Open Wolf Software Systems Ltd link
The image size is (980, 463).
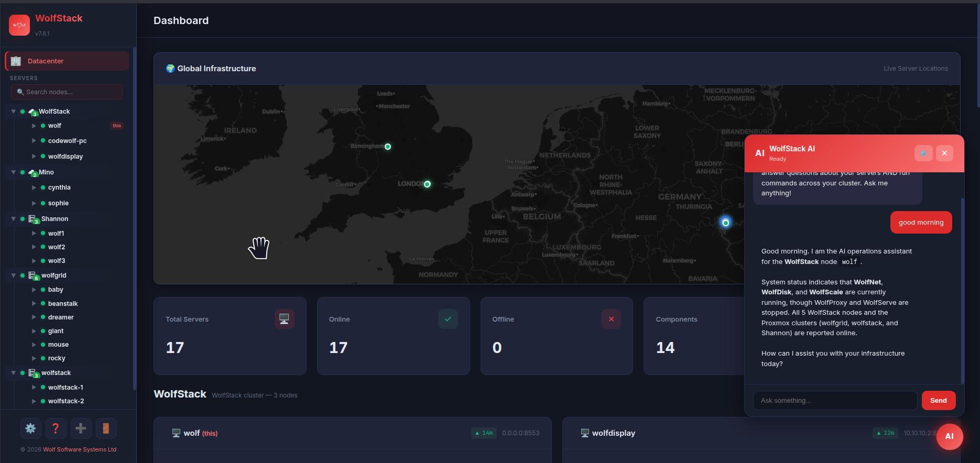(80, 449)
